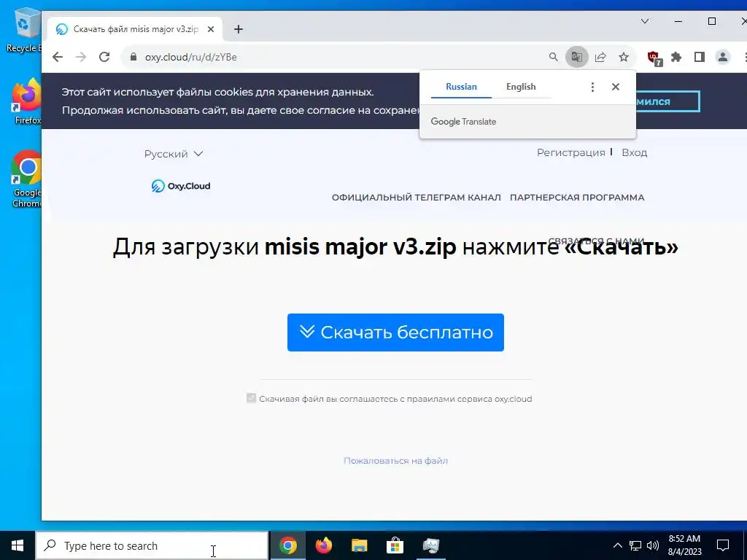Show hidden system tray icons
Screen dimensions: 747x560
(x=617, y=545)
